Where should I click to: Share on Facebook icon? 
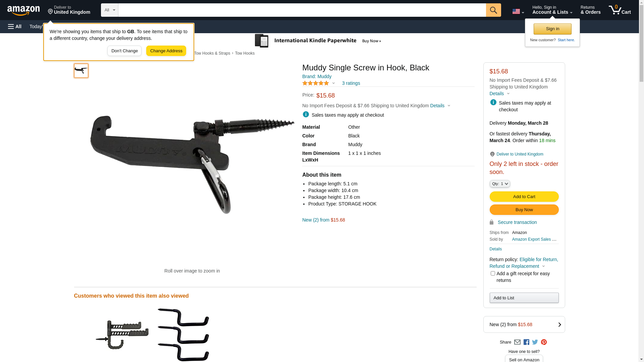click(x=526, y=342)
